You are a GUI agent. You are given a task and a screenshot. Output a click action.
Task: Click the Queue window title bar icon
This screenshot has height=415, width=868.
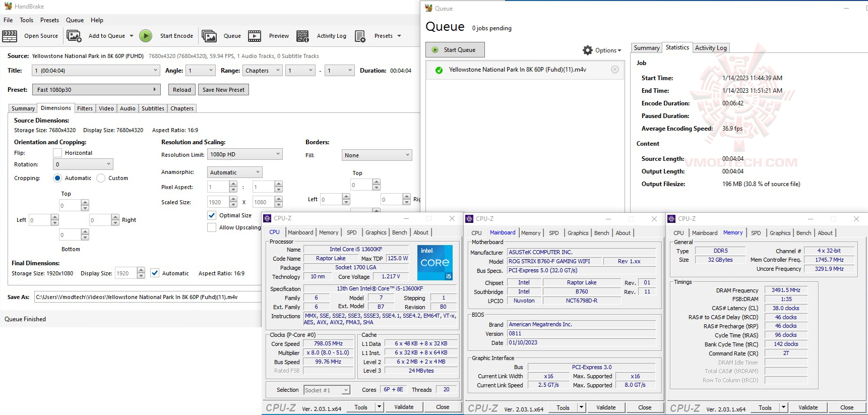coord(429,8)
